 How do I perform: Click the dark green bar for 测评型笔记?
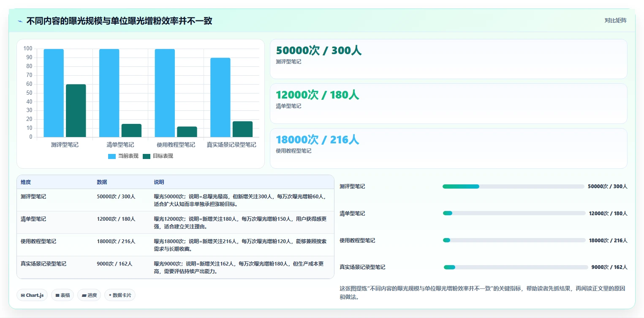coord(76,111)
